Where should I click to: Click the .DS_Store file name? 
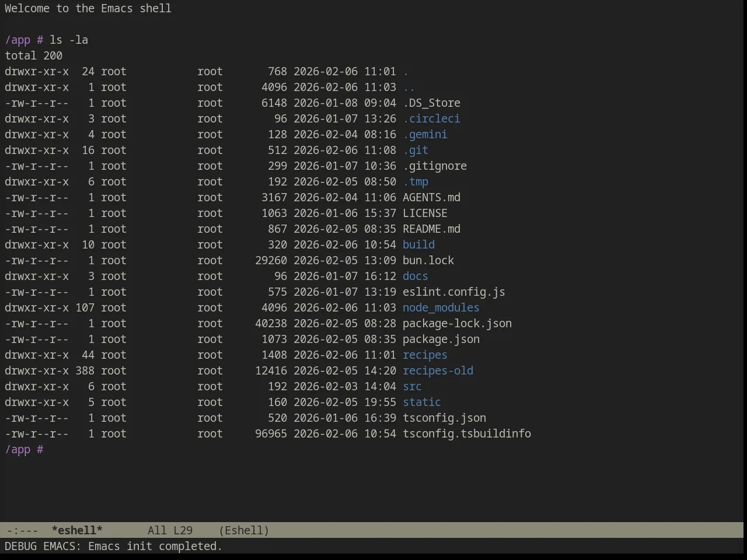(x=431, y=103)
